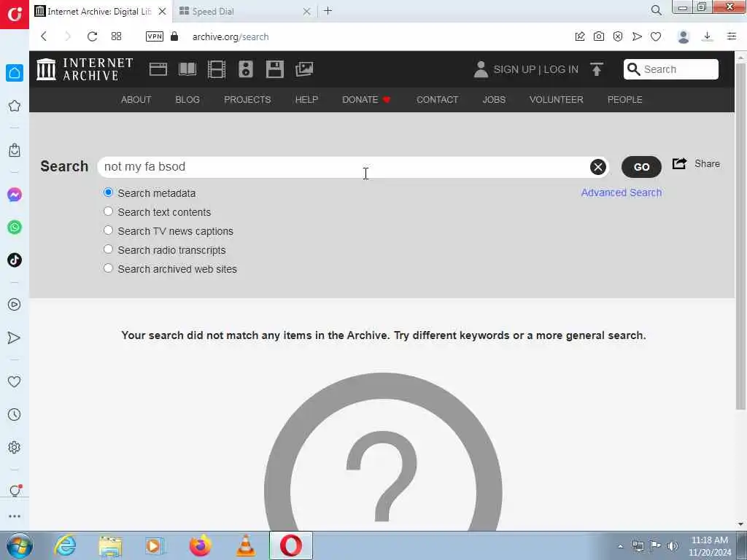Open Shopping bag icon in sidebar
The image size is (747, 560).
point(15,150)
